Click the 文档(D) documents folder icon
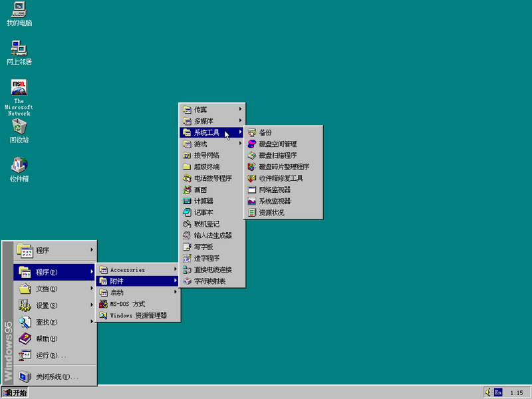This screenshot has height=399, width=532. point(25,289)
